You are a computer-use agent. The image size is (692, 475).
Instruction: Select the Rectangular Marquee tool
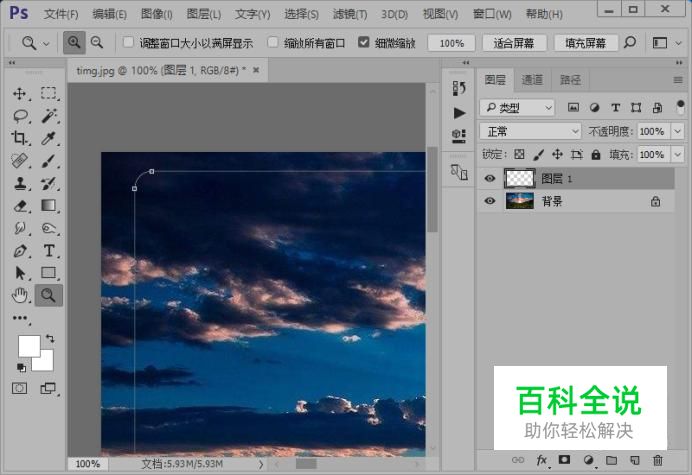point(49,93)
